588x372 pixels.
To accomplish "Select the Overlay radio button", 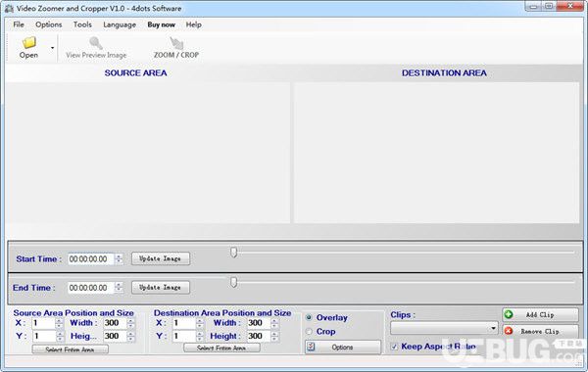I will pos(309,318).
